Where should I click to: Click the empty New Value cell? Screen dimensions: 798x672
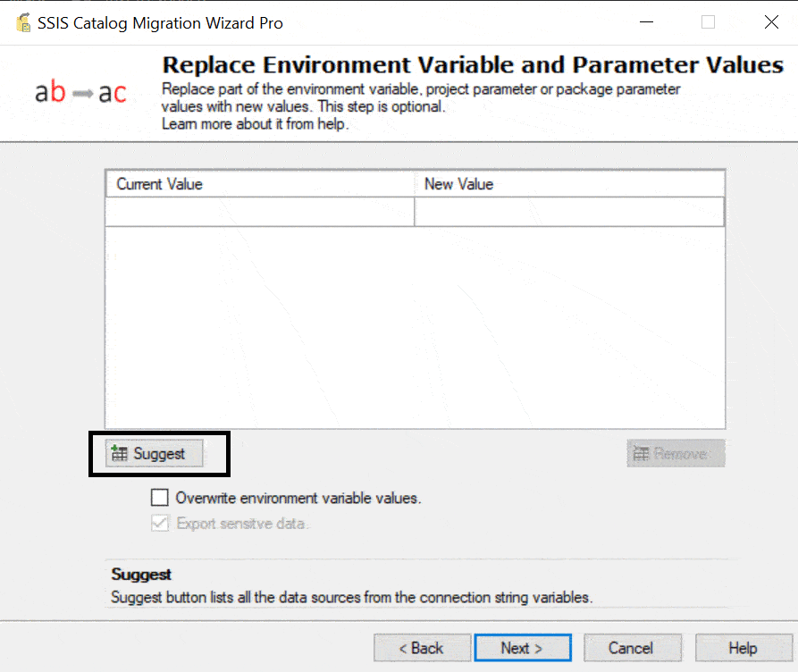569,211
